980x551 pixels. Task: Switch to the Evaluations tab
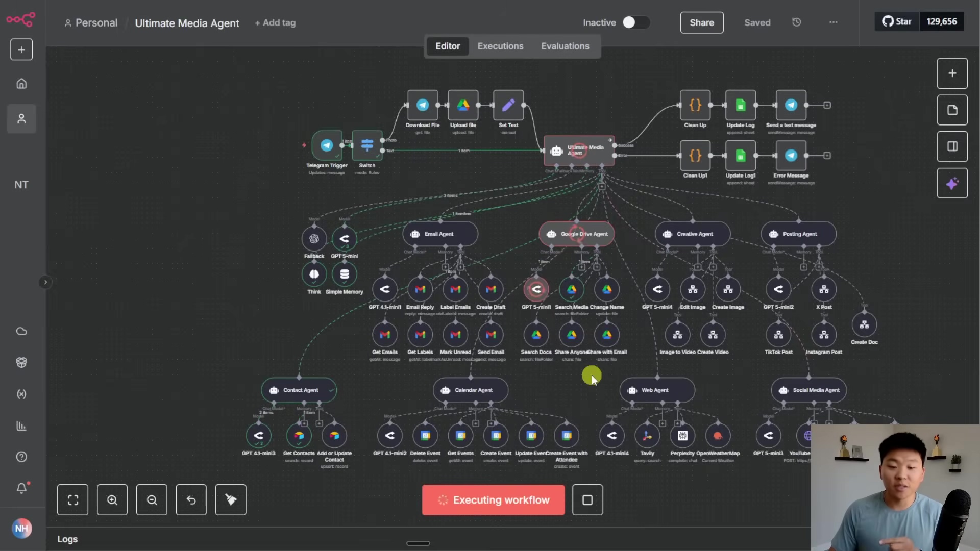click(565, 46)
